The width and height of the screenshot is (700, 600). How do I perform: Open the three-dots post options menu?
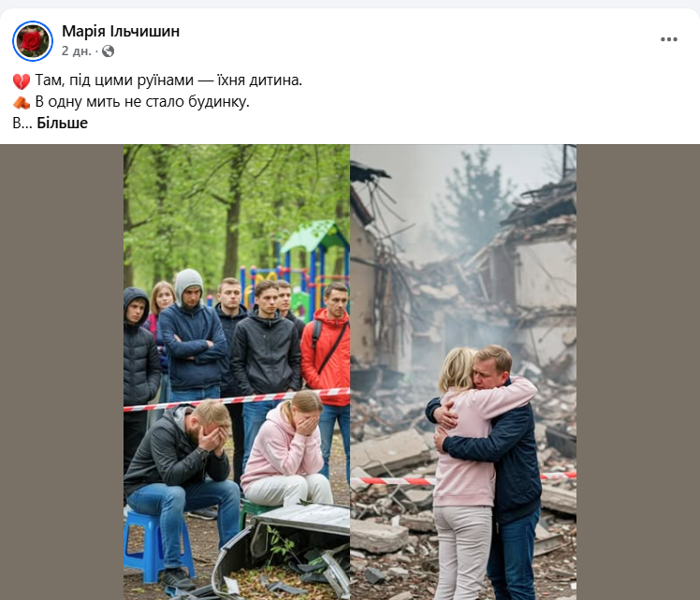(668, 39)
